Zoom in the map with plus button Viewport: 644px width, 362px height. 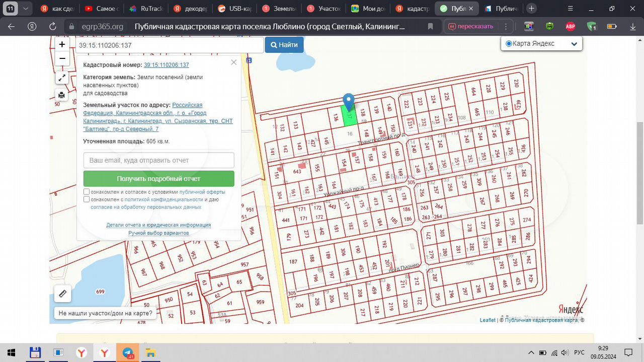click(62, 44)
